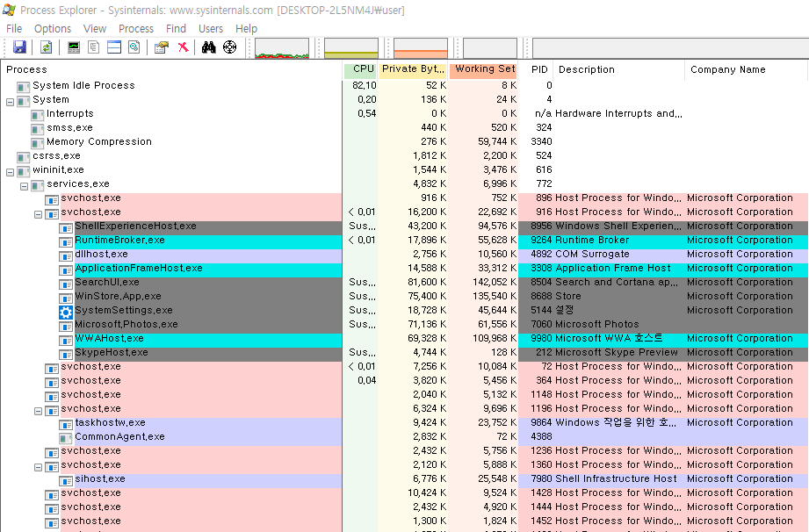This screenshot has width=809, height=532.
Task: Click the 'Runtime Broker' description cell
Action: point(592,241)
